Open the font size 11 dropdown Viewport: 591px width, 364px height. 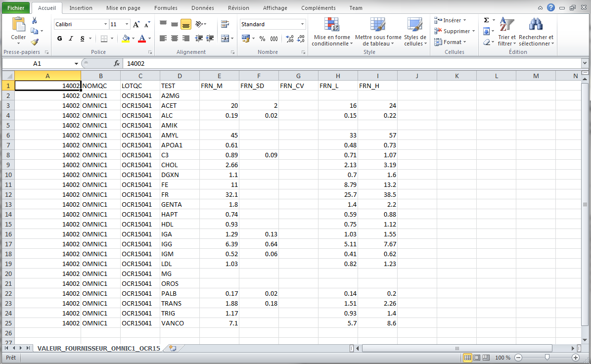tap(127, 25)
